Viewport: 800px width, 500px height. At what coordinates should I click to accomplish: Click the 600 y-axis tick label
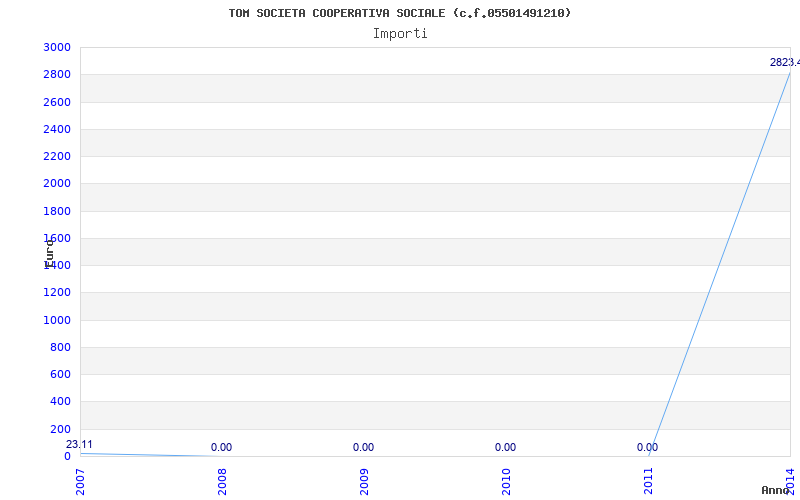tap(61, 374)
